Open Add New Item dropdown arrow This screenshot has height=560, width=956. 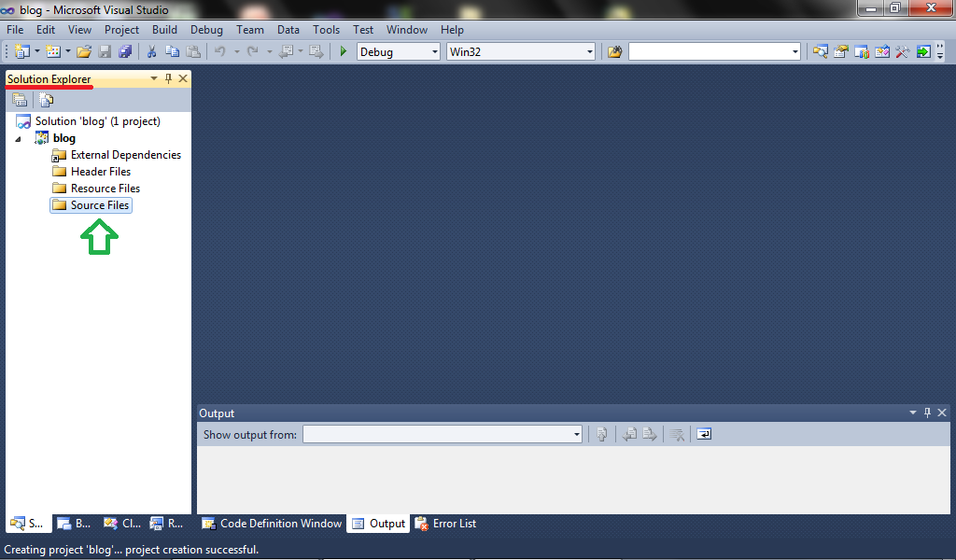[x=67, y=51]
